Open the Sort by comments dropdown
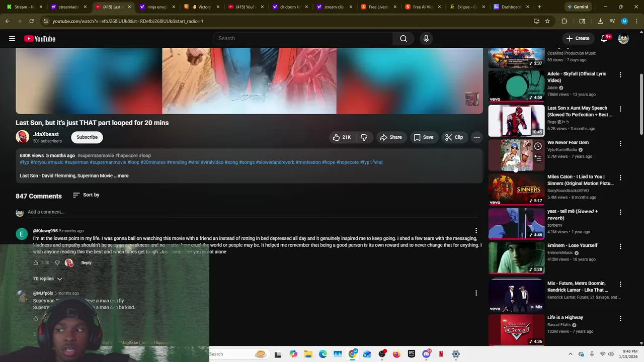The height and width of the screenshot is (362, 644). click(x=86, y=195)
